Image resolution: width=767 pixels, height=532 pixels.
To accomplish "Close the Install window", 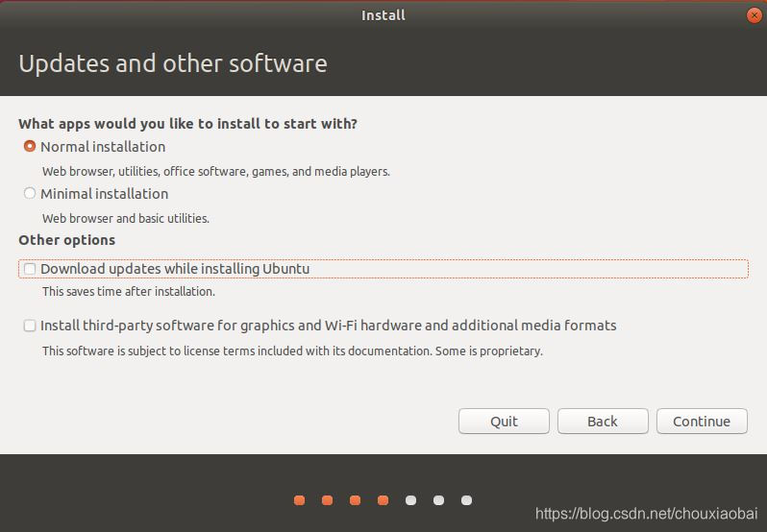I will (754, 15).
